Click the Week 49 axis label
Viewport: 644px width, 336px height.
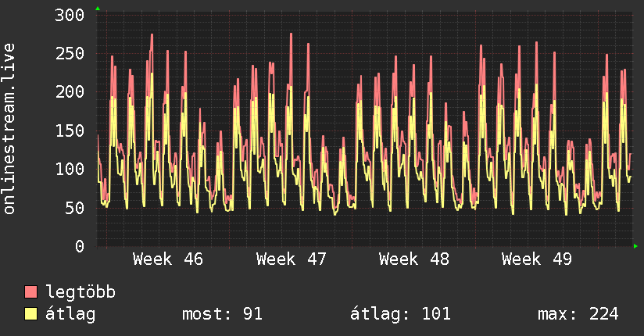point(536,259)
